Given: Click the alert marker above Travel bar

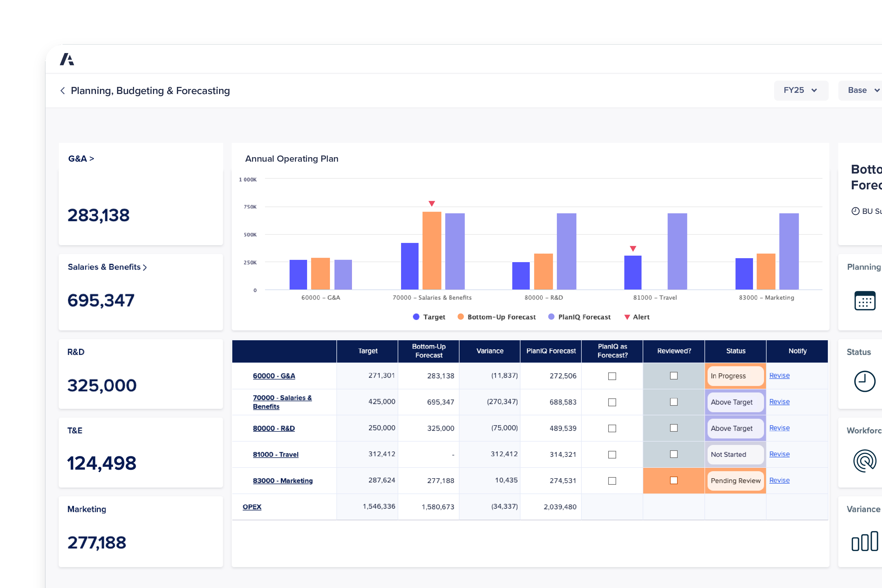Looking at the screenshot, I should click(633, 249).
